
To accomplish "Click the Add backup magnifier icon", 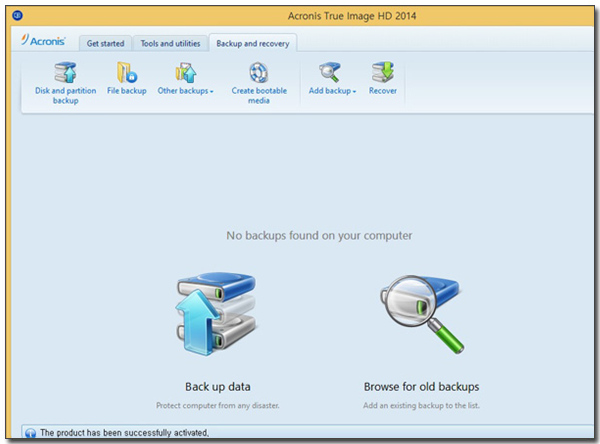I will pos(332,72).
